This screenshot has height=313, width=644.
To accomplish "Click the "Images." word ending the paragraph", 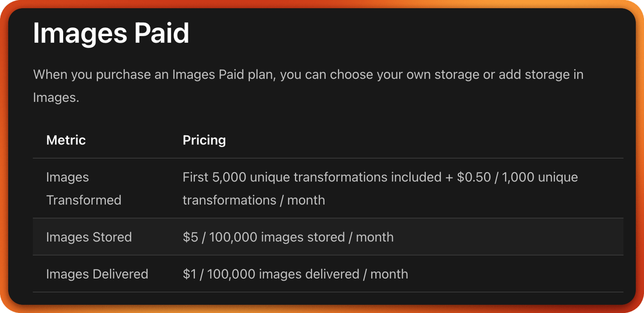I will tap(56, 98).
